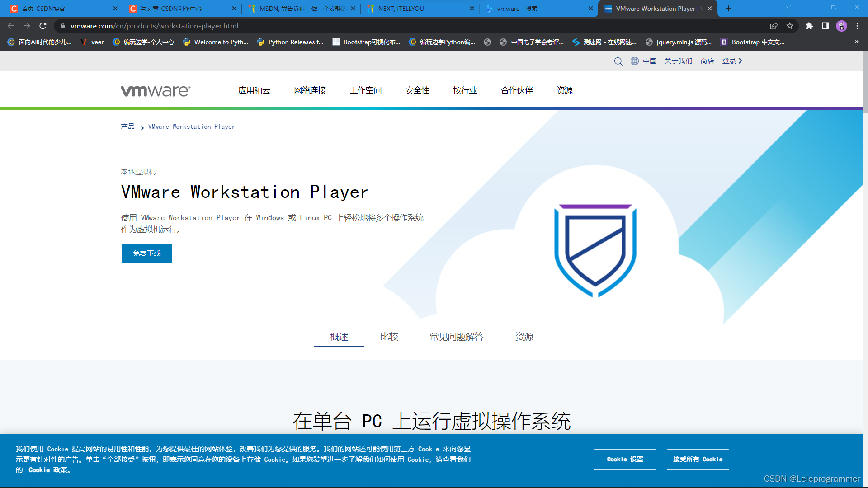This screenshot has height=488, width=868.
Task: Open the Chrome profile avatar
Action: tap(841, 26)
